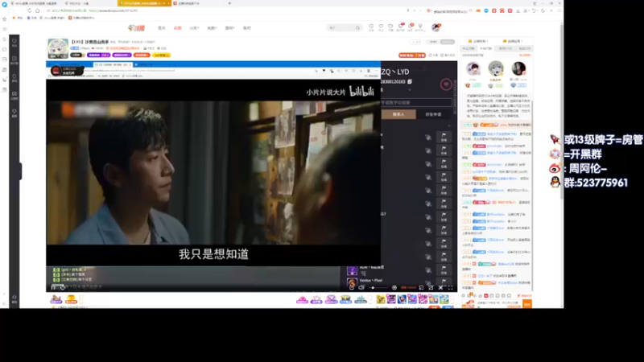
Task: Toggle night mode moon icon in browser toolbar
Action: tap(542, 10)
